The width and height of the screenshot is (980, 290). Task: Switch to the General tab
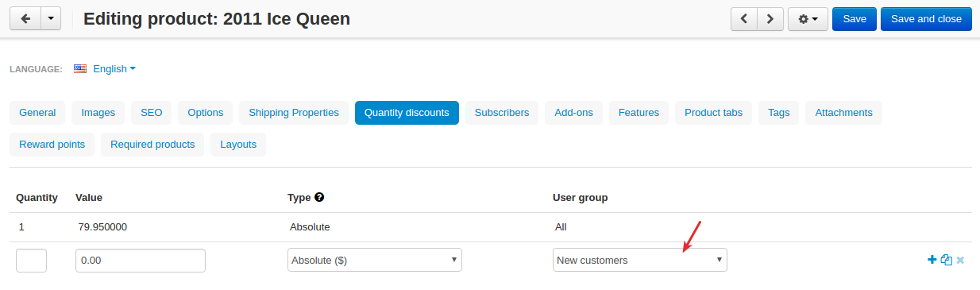37,113
